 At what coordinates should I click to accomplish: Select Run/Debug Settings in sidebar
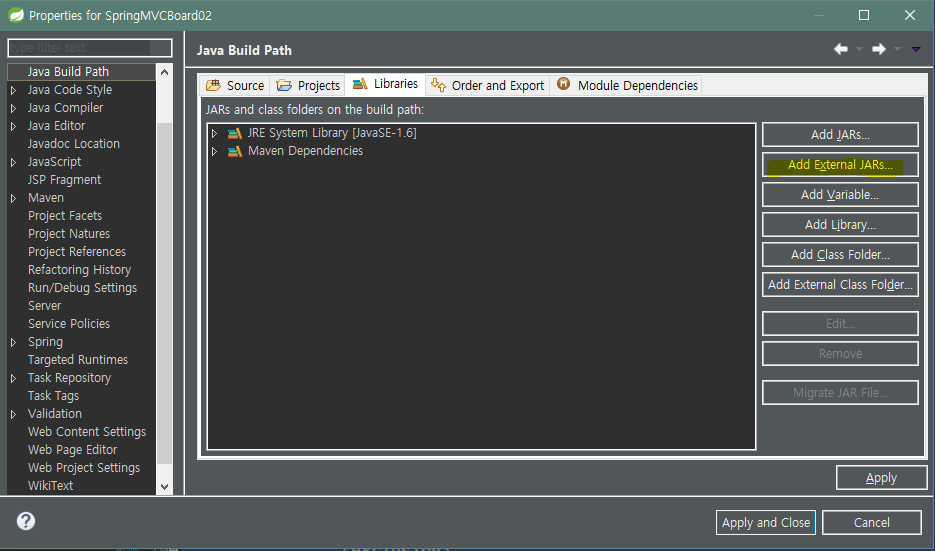[x=82, y=288]
